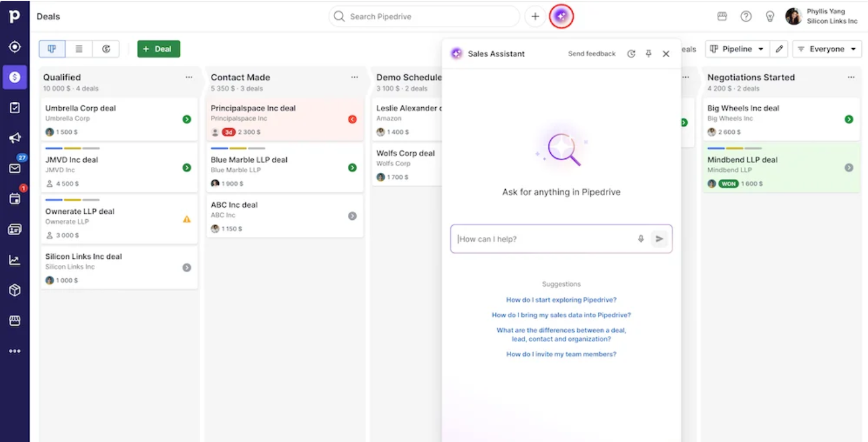
Task: Click green activity arrow on Blue Marble LLP deal
Action: pos(353,167)
